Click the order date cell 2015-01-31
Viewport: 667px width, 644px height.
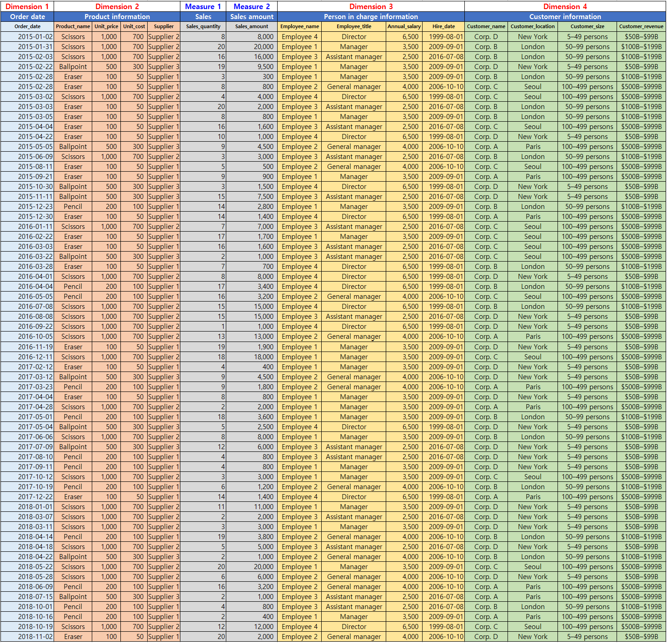(27, 47)
